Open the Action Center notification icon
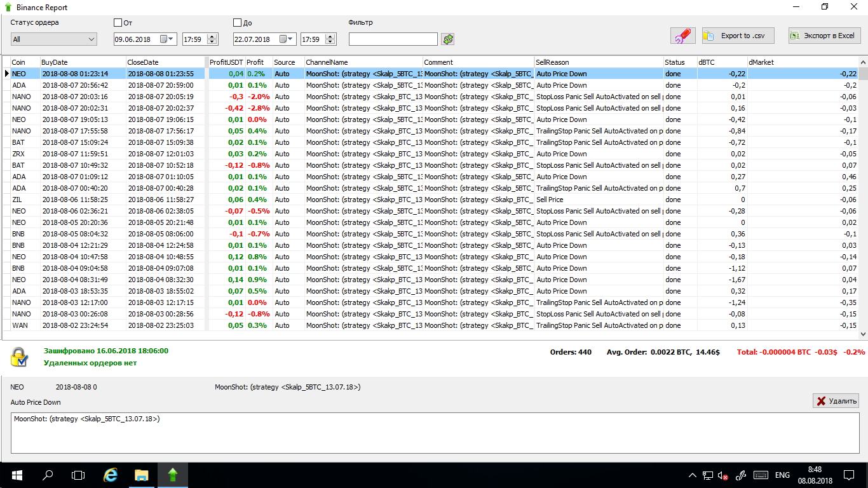Image resolution: width=868 pixels, height=488 pixels. pyautogui.click(x=849, y=475)
